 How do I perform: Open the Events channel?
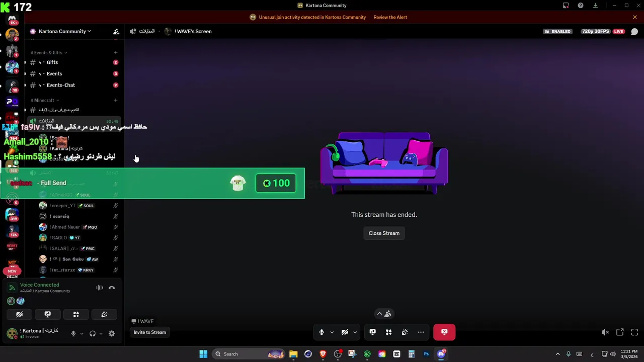tap(73, 74)
